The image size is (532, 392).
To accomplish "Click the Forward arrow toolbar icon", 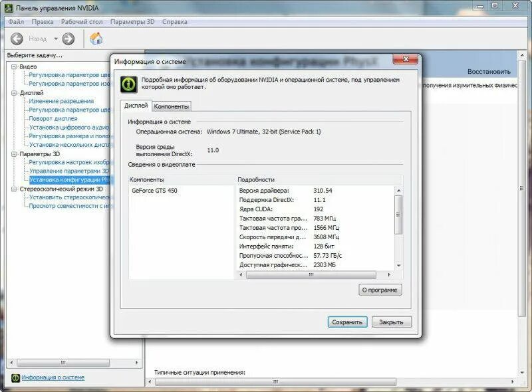I will [68, 39].
